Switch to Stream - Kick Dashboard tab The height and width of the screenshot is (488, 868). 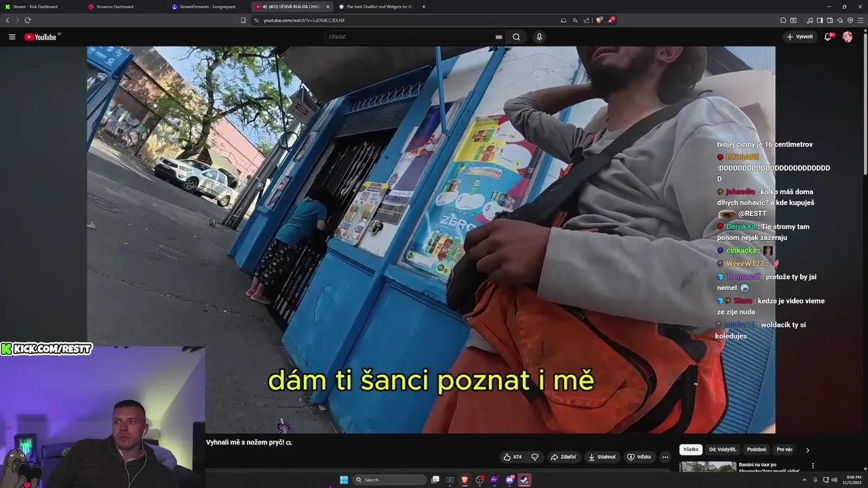point(42,6)
